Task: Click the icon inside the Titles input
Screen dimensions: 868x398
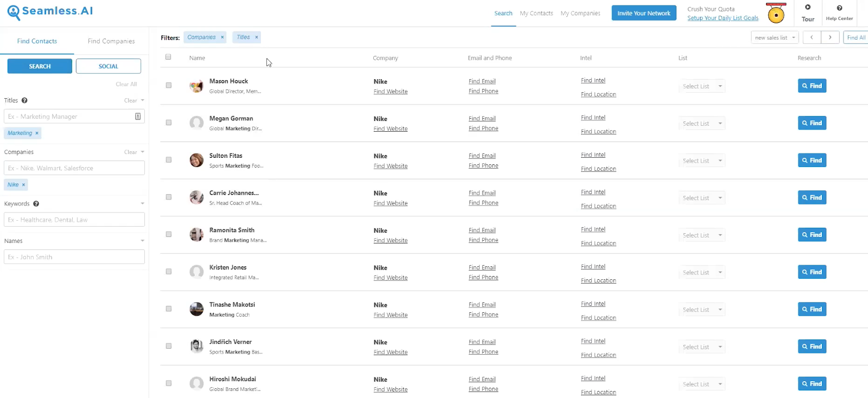Action: (x=138, y=116)
